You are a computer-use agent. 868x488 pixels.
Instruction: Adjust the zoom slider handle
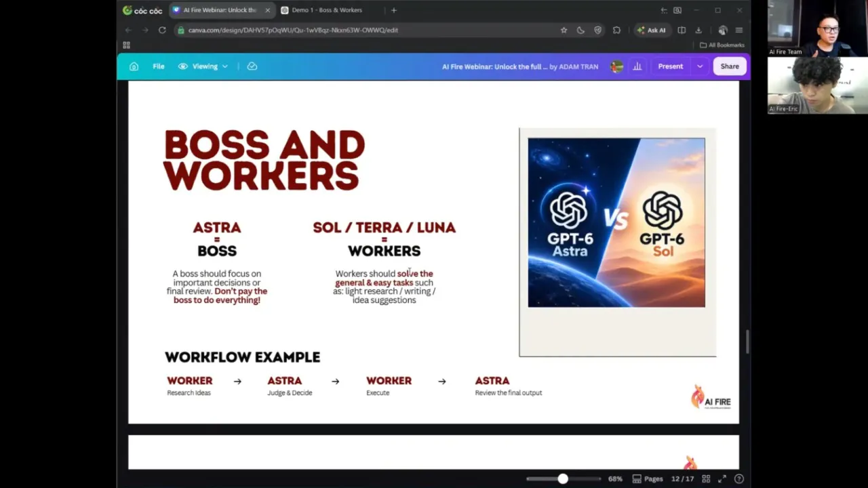[563, 479]
